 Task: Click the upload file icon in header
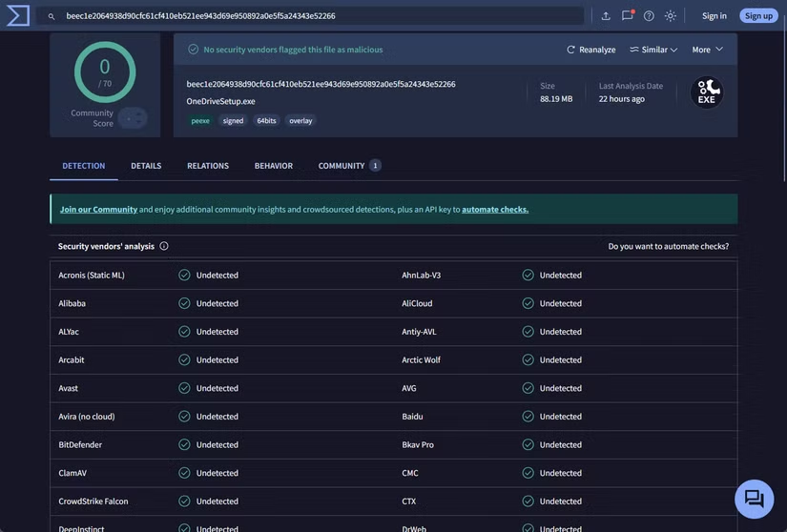[605, 16]
